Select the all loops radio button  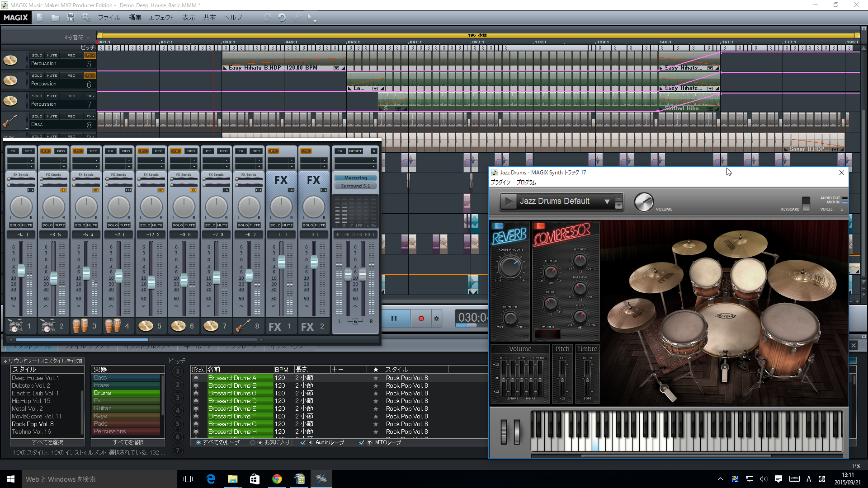click(198, 442)
